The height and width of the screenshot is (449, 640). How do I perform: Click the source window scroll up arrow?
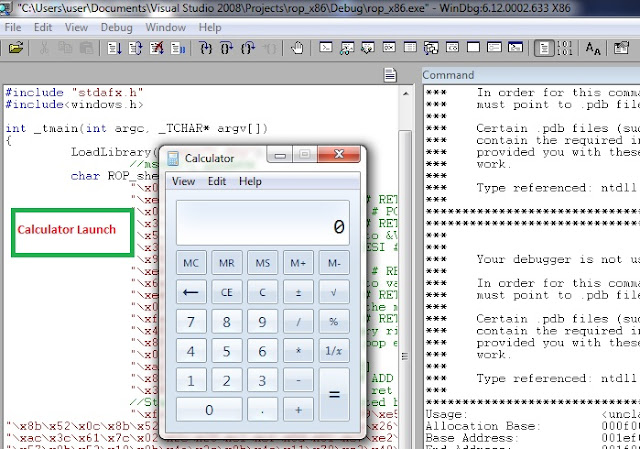coord(405,93)
